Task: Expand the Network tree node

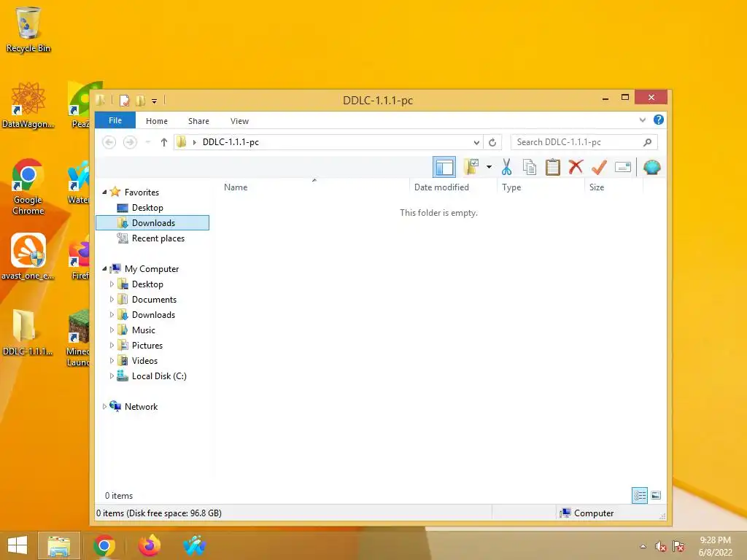Action: point(105,407)
